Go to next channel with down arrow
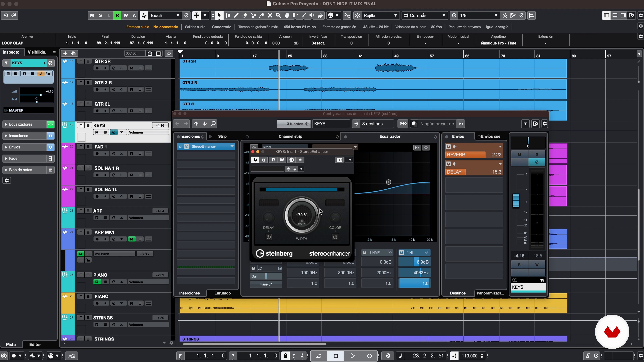This screenshot has width=644, height=362. tap(205, 124)
